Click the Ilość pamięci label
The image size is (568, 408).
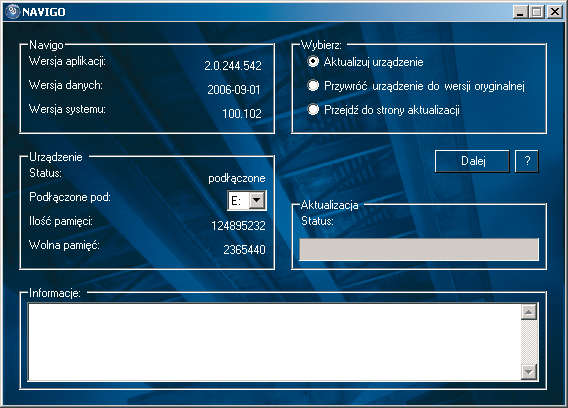pyautogui.click(x=61, y=221)
